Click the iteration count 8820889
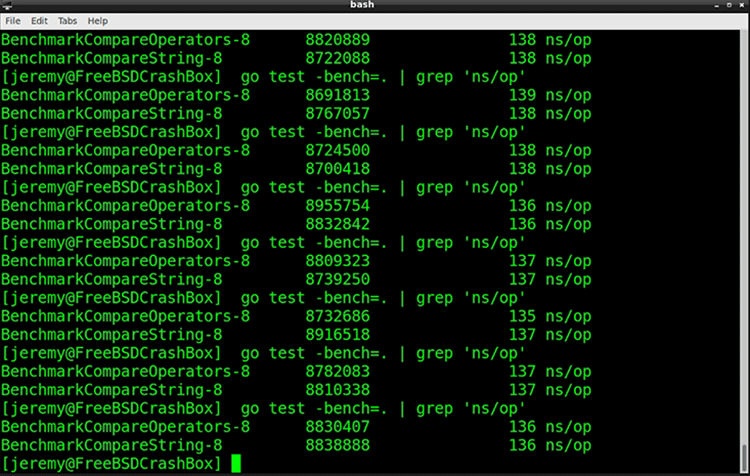Image resolution: width=750 pixels, height=476 pixels. tap(338, 40)
